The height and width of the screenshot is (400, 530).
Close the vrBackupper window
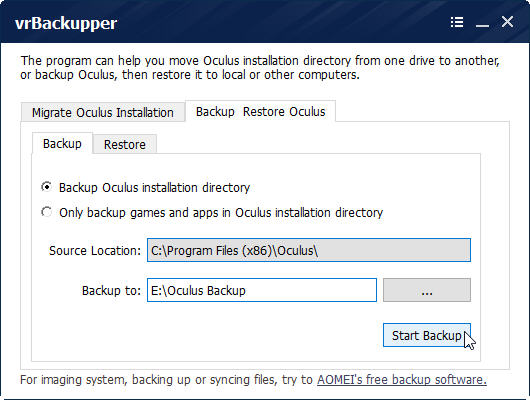pos(507,22)
